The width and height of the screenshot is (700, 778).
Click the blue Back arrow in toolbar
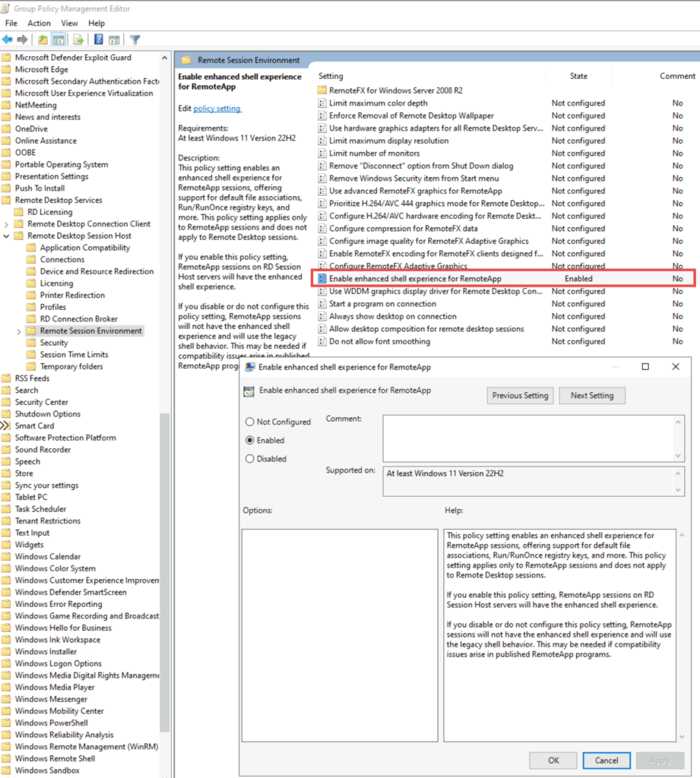click(x=8, y=40)
